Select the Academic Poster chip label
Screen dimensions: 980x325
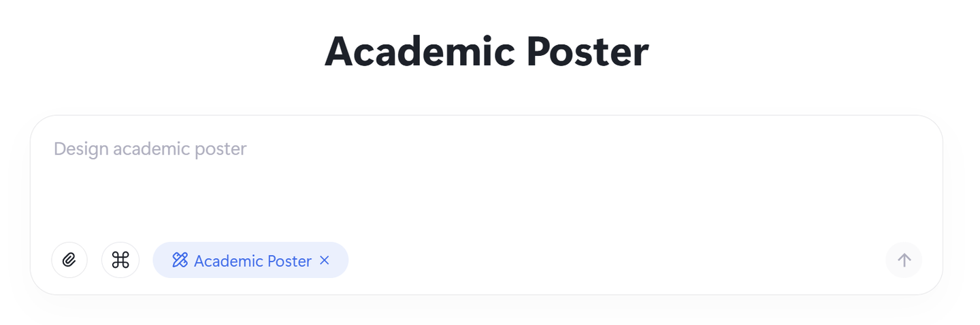[252, 261]
